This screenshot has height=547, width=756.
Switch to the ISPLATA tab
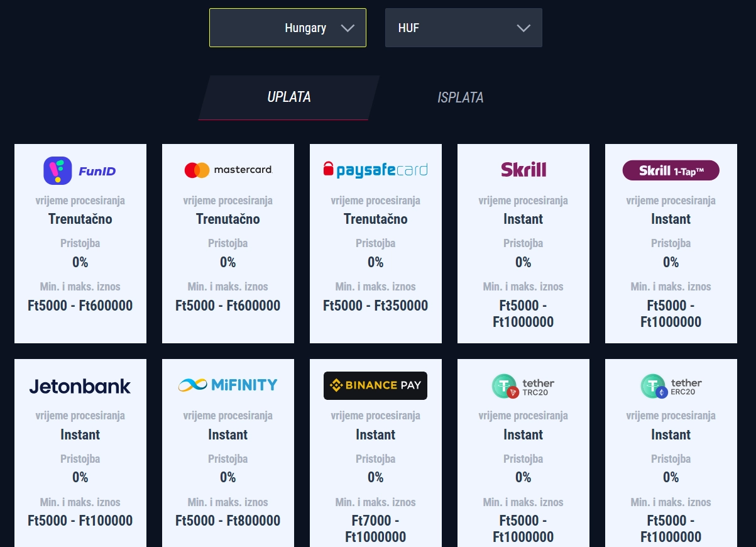tap(461, 98)
